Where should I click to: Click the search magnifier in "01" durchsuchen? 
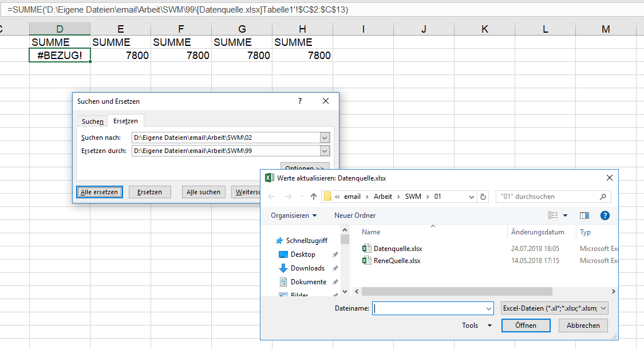603,197
